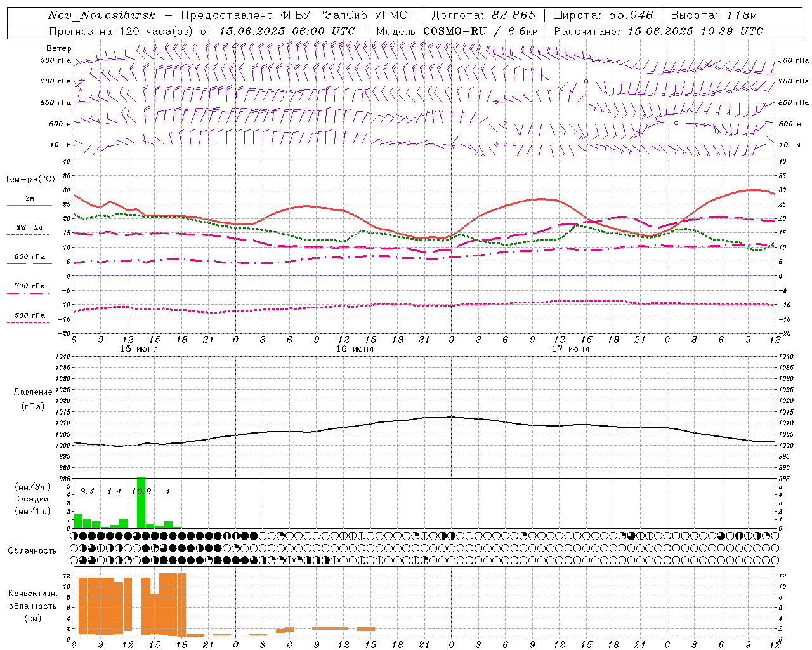Click the 10.6 precipitation total value

click(141, 491)
